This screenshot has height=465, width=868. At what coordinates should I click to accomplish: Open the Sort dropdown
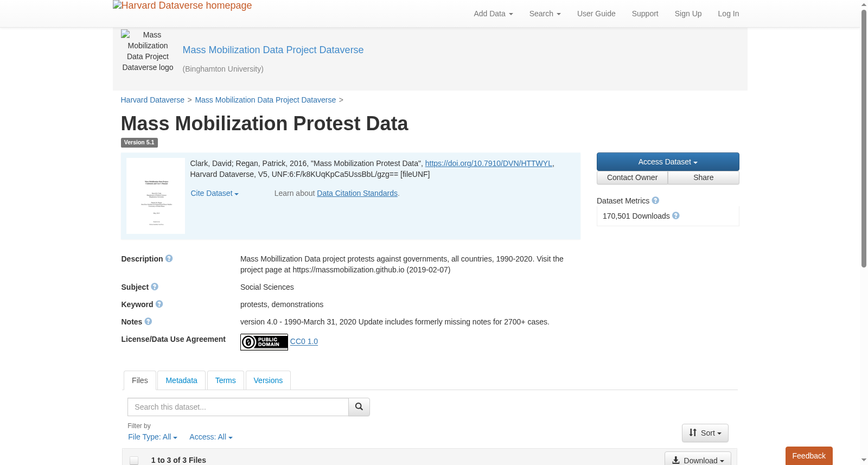click(x=705, y=433)
